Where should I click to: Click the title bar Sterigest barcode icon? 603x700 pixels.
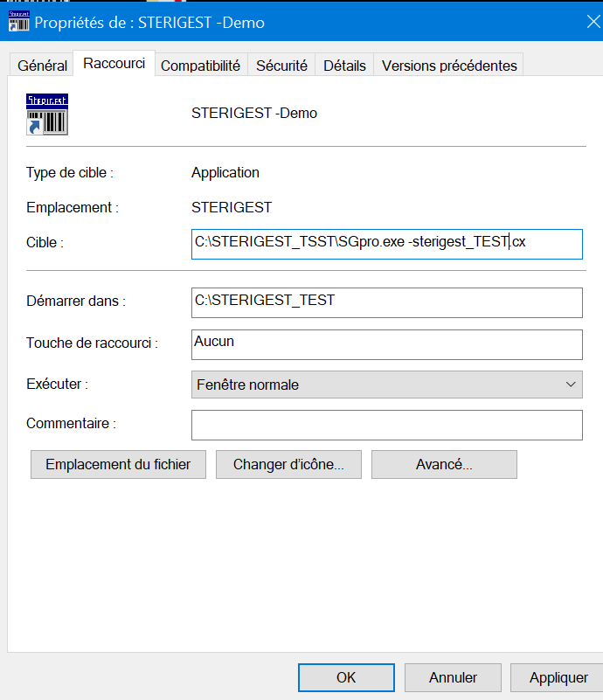18,21
